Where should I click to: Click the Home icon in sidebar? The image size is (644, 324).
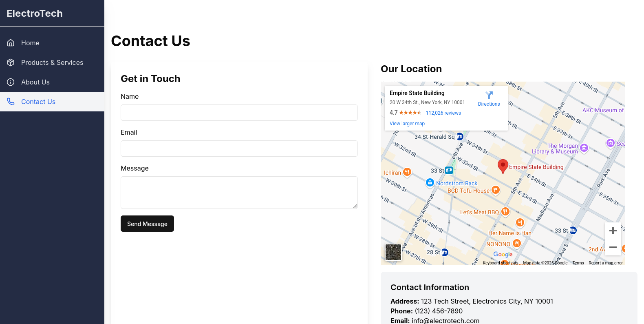pos(11,43)
